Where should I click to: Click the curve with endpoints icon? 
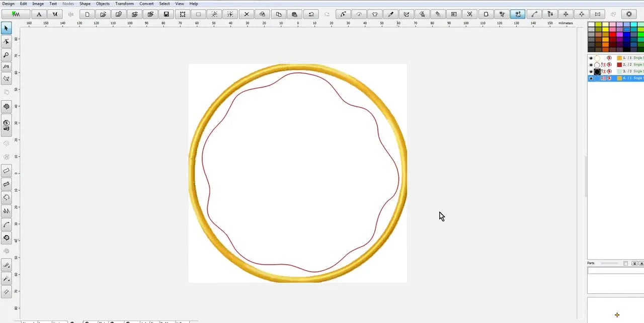tap(534, 14)
